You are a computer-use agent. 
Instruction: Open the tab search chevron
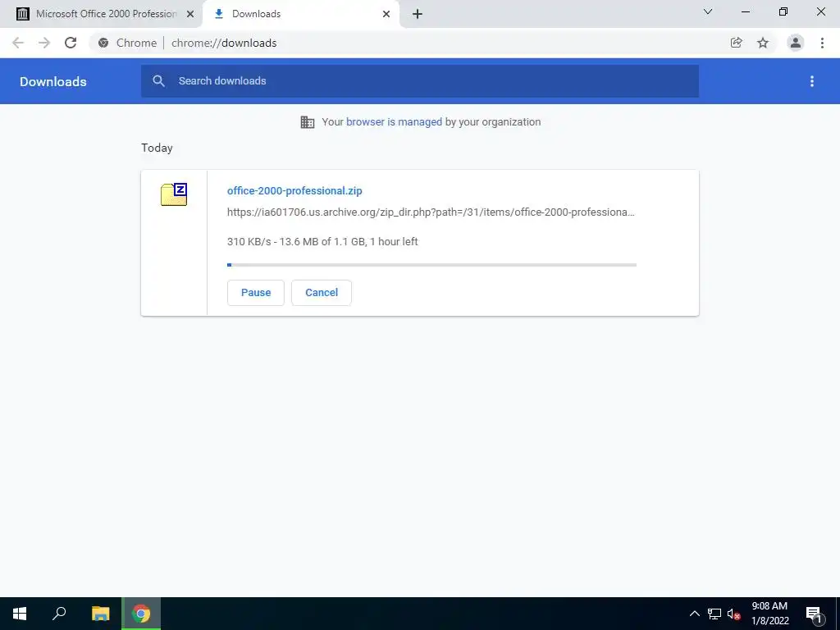[x=708, y=11]
